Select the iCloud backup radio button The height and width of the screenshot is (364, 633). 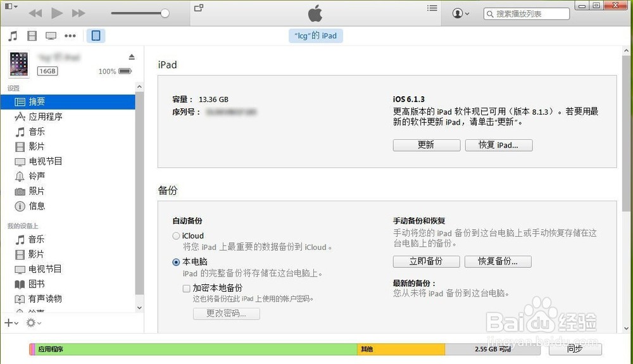coord(176,236)
